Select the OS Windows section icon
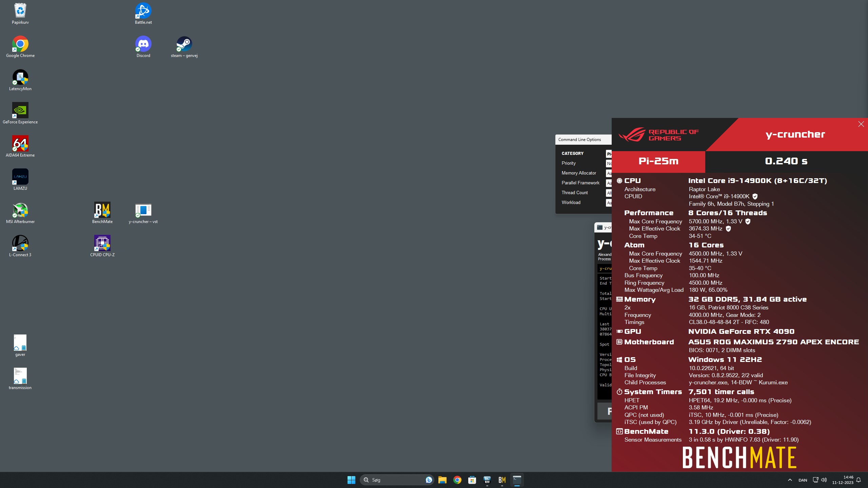 pos(619,360)
